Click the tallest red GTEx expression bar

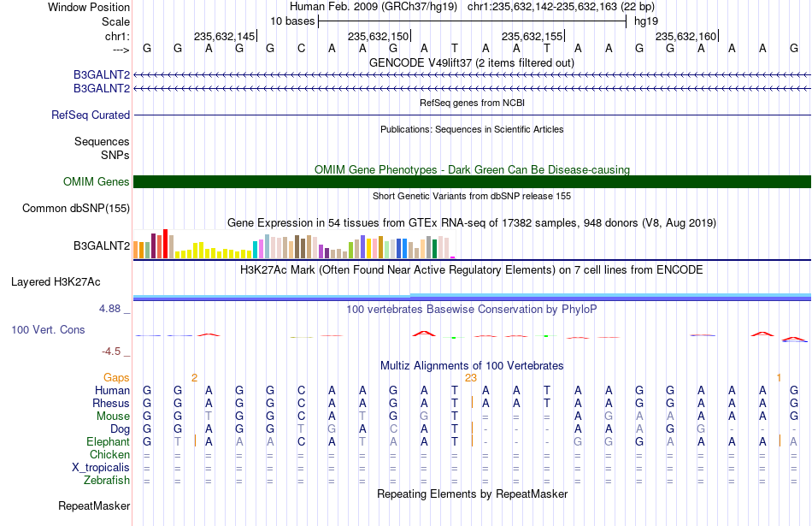[165, 244]
